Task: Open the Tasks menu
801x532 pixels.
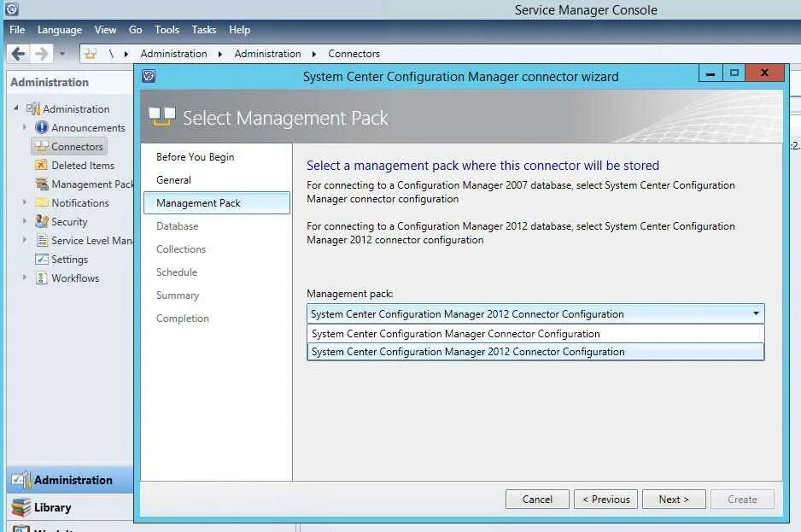Action: pyautogui.click(x=204, y=30)
